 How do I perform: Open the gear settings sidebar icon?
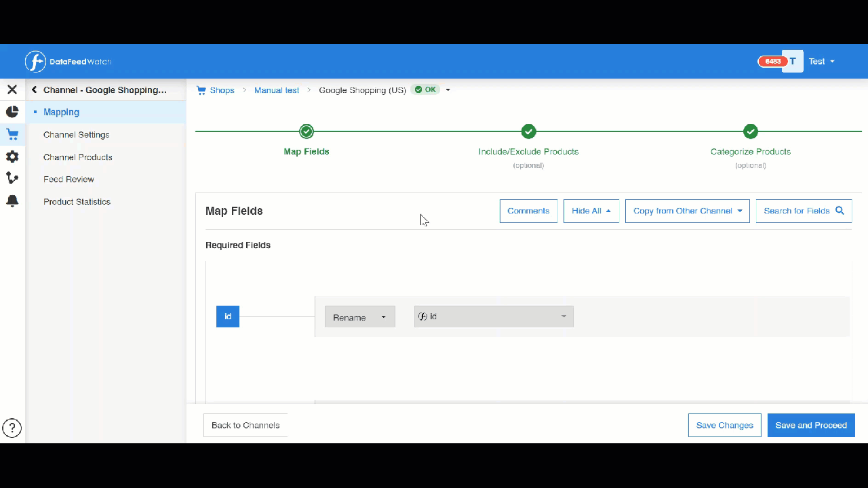pyautogui.click(x=12, y=157)
